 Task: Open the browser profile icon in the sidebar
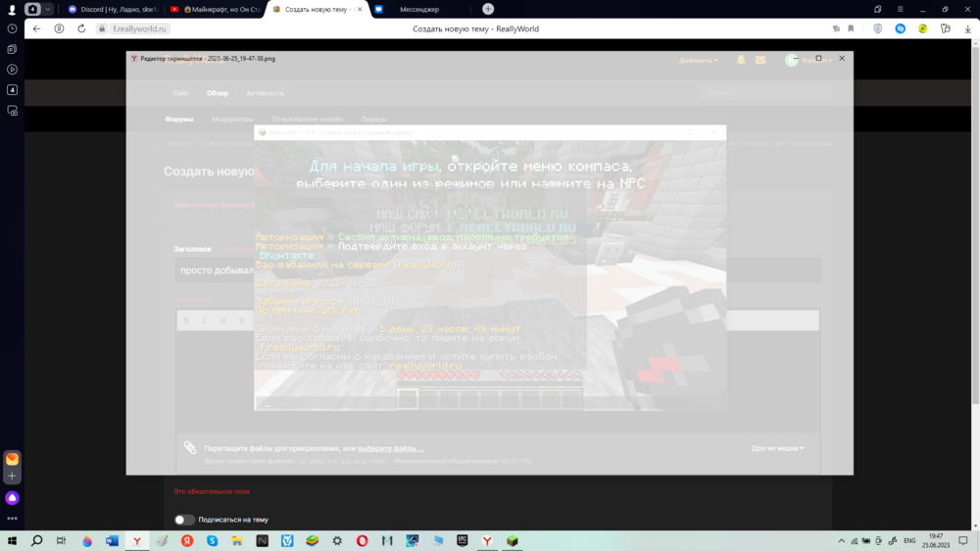tap(11, 10)
